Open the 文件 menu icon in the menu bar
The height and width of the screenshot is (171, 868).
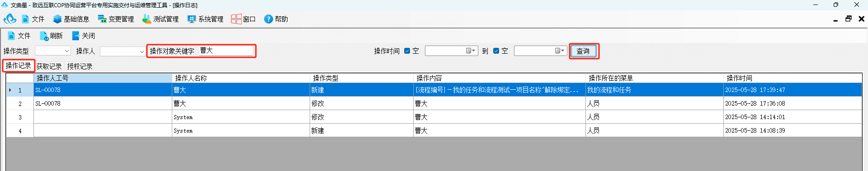click(26, 19)
